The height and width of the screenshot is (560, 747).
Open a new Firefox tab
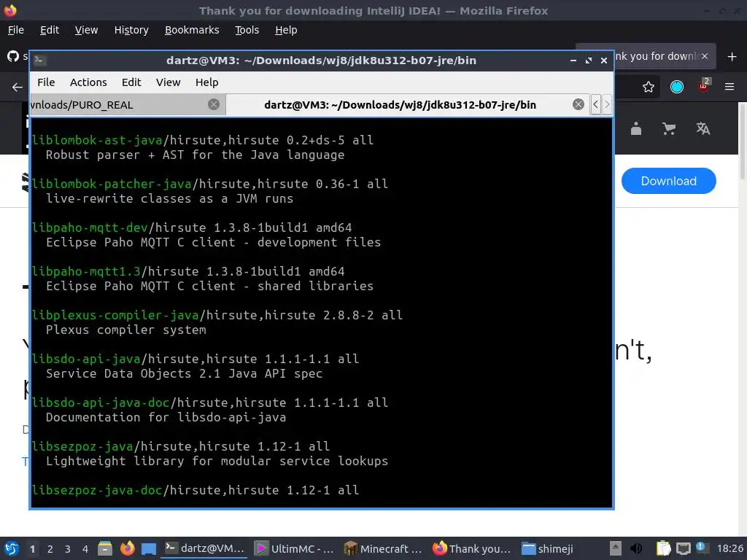click(x=732, y=57)
